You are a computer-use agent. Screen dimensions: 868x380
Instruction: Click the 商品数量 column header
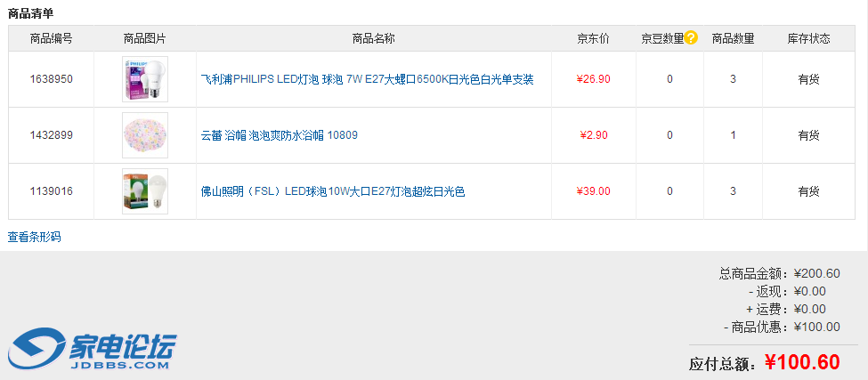coord(733,39)
